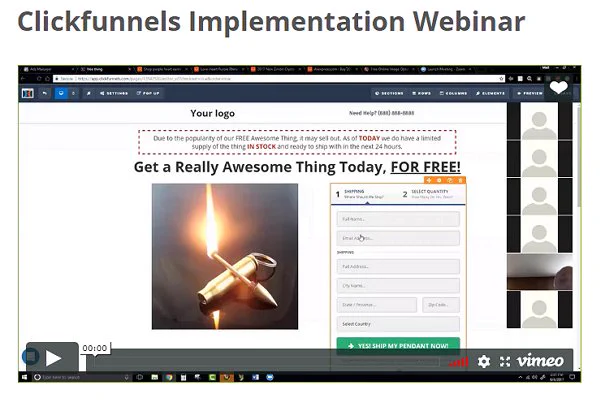Viewport: 605px width, 403px height.
Task: Click the undo arrow in editor toolbar
Action: click(x=45, y=93)
